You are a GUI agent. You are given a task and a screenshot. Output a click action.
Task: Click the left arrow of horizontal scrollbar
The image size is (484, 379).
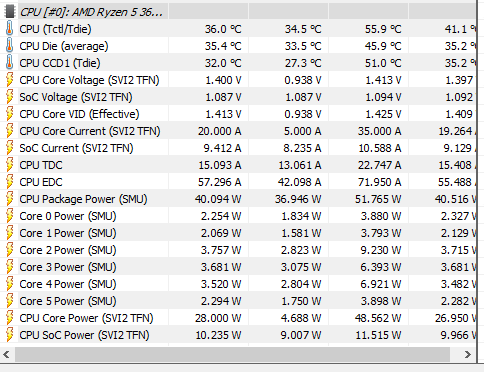pyautogui.click(x=6, y=354)
